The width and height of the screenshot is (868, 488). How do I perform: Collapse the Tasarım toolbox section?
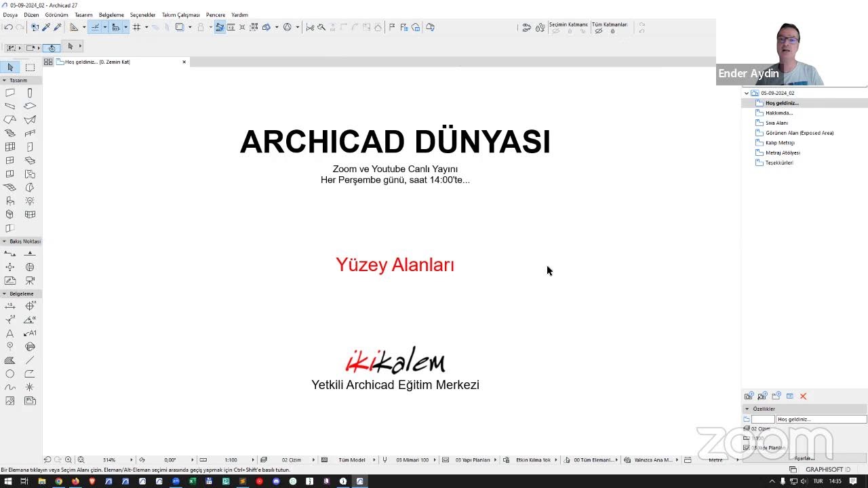point(5,80)
